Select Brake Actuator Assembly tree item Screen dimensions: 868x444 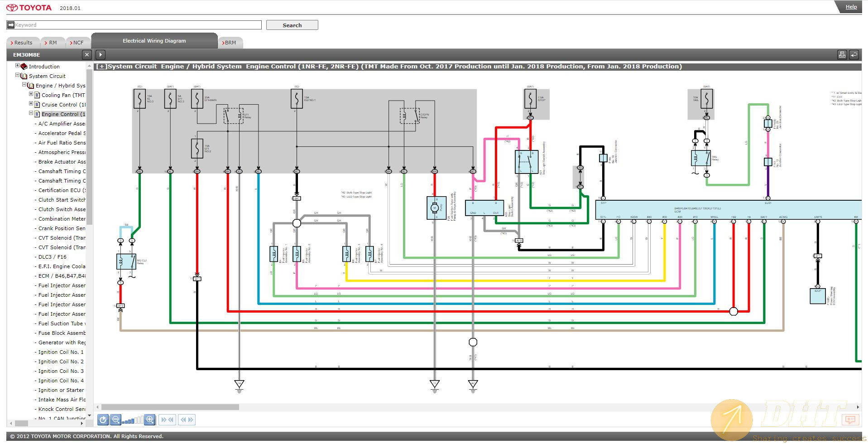click(62, 162)
